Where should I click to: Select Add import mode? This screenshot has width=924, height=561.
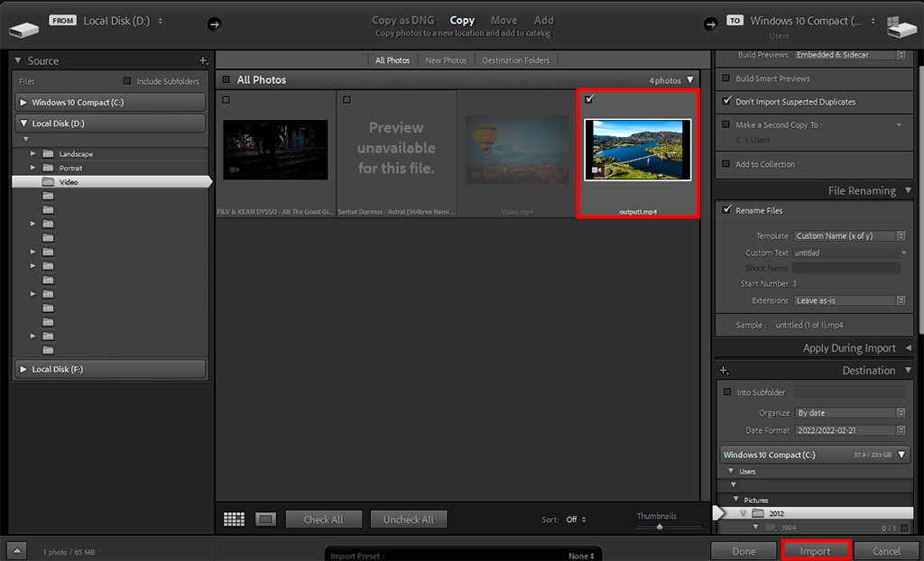(x=544, y=20)
